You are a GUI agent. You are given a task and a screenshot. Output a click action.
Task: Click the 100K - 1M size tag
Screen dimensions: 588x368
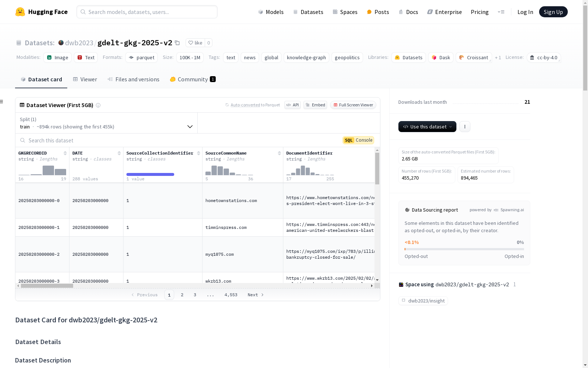click(x=190, y=57)
